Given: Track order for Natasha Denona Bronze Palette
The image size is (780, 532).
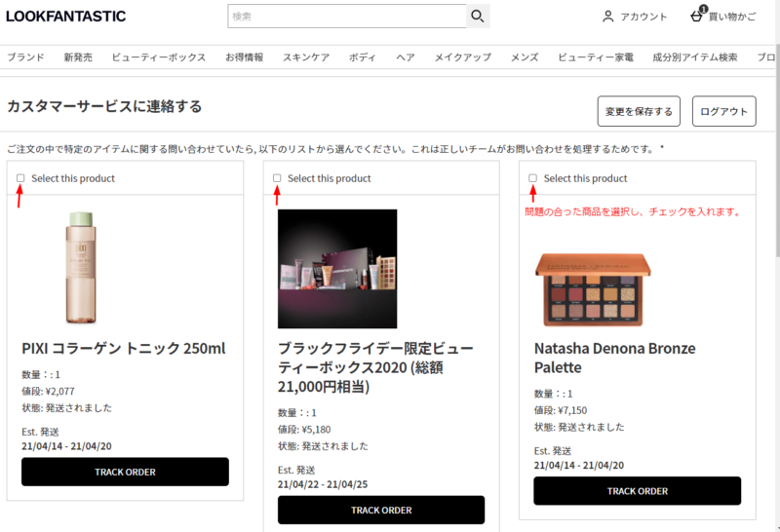Looking at the screenshot, I should [638, 491].
